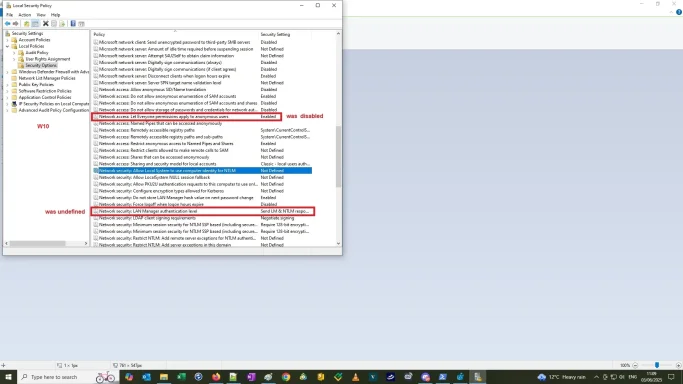Select the LDAP client signing requirements policy
683x384 pixels.
[203, 218]
